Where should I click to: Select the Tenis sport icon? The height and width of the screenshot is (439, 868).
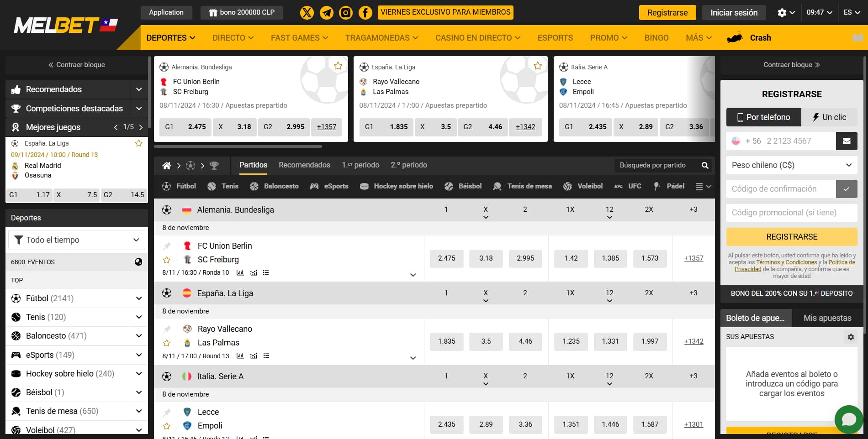[x=211, y=186]
